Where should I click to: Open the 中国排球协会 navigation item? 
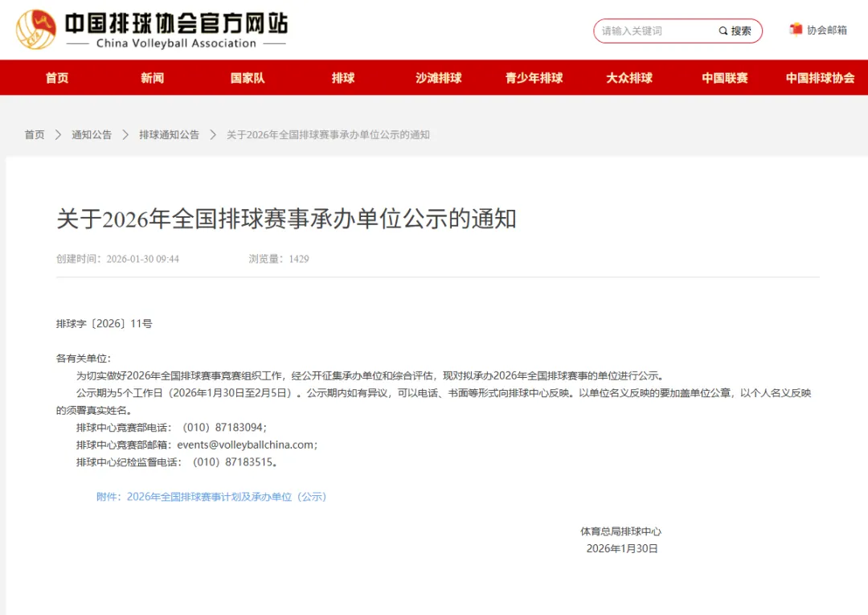point(821,78)
